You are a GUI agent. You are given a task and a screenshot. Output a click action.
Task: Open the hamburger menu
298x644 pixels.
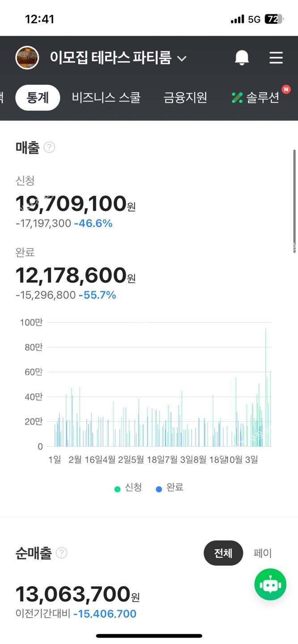276,58
